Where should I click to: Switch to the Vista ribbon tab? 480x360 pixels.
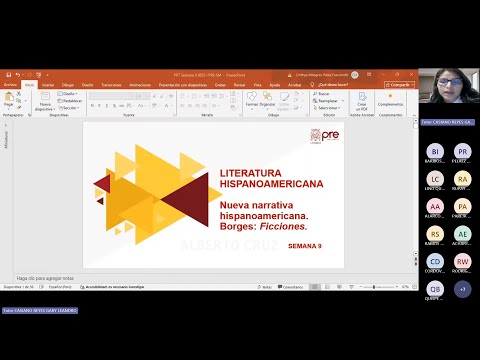(257, 85)
